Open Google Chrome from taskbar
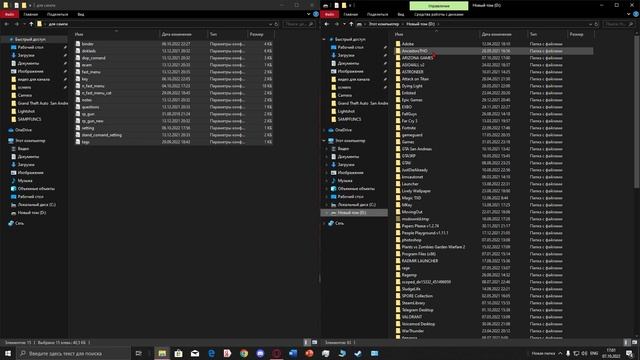 (244, 353)
